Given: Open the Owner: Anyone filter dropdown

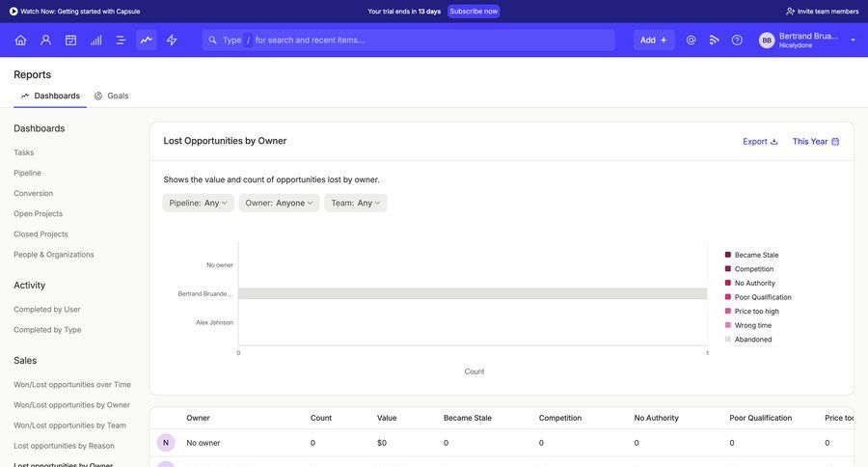Looking at the screenshot, I should (x=279, y=203).
